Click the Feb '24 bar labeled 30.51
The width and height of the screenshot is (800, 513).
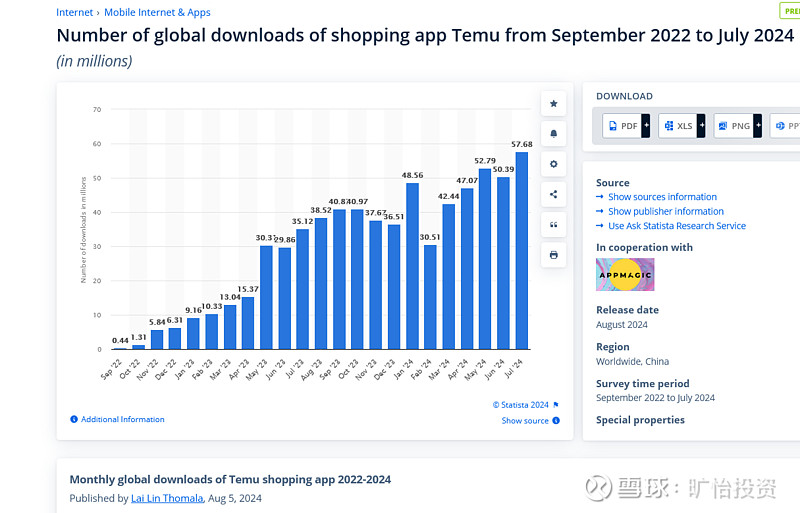pyautogui.click(x=430, y=297)
